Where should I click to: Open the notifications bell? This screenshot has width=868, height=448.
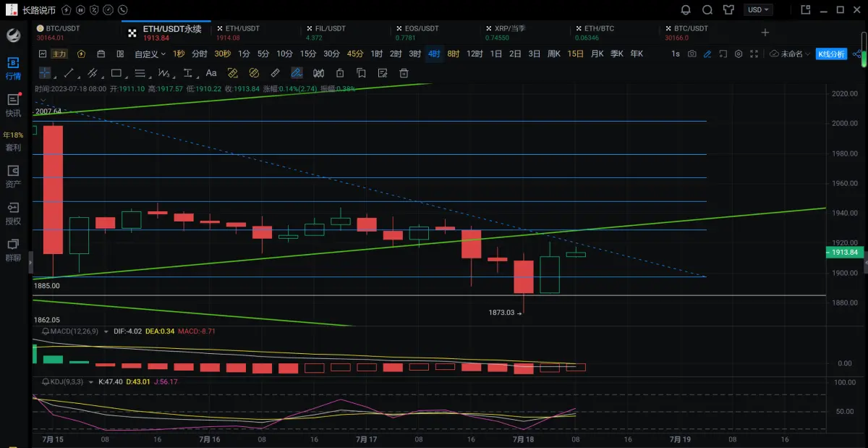(x=686, y=10)
